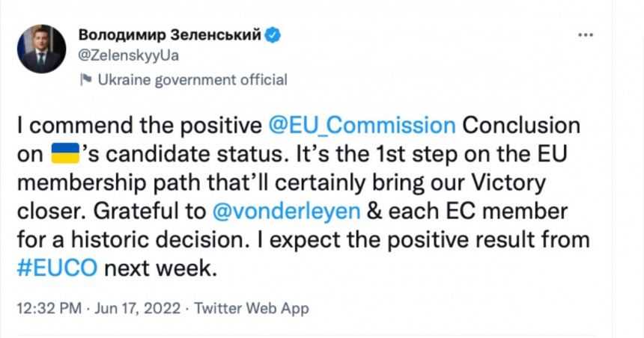Open the three-dot more options menu
Screen dimensions: 644x338
point(587,35)
